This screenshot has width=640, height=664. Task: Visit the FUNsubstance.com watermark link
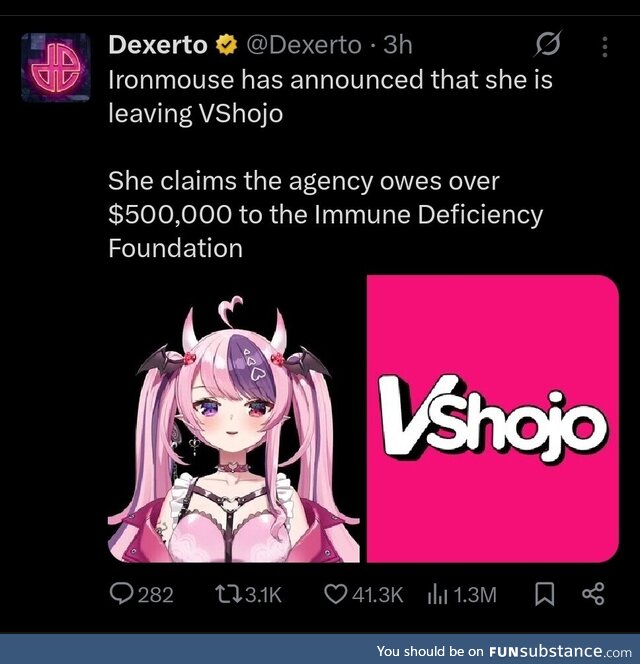(x=504, y=651)
